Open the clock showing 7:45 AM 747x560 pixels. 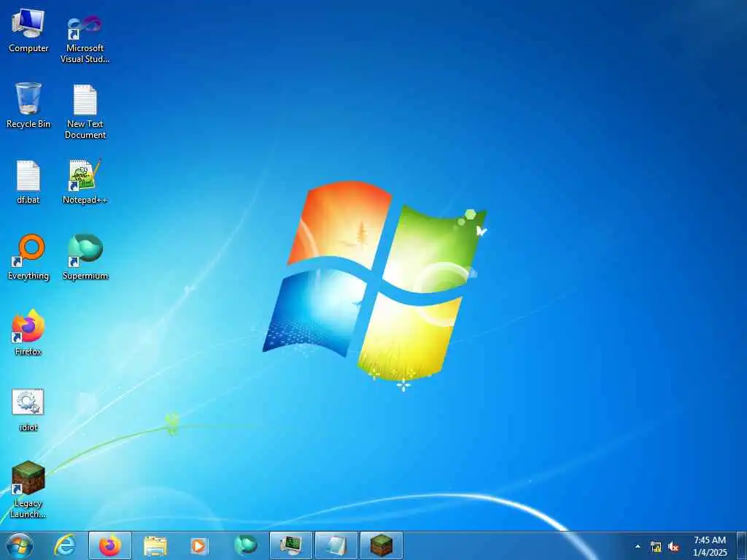tap(710, 546)
